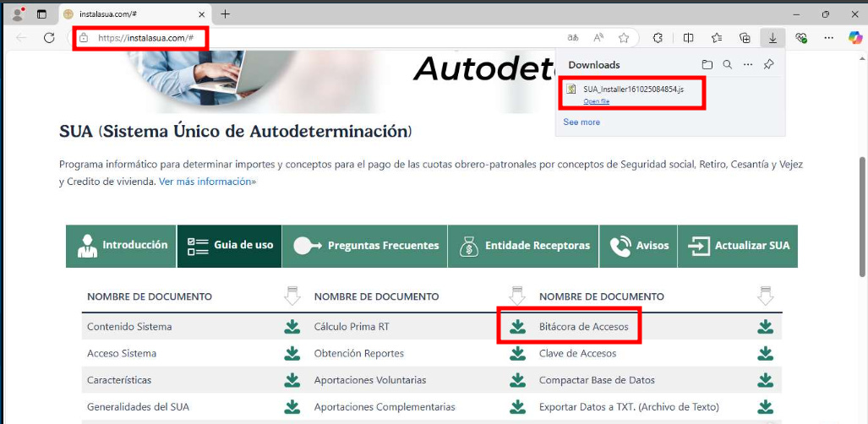Click Open file link for downloaded file
868x424 pixels.
click(x=596, y=102)
